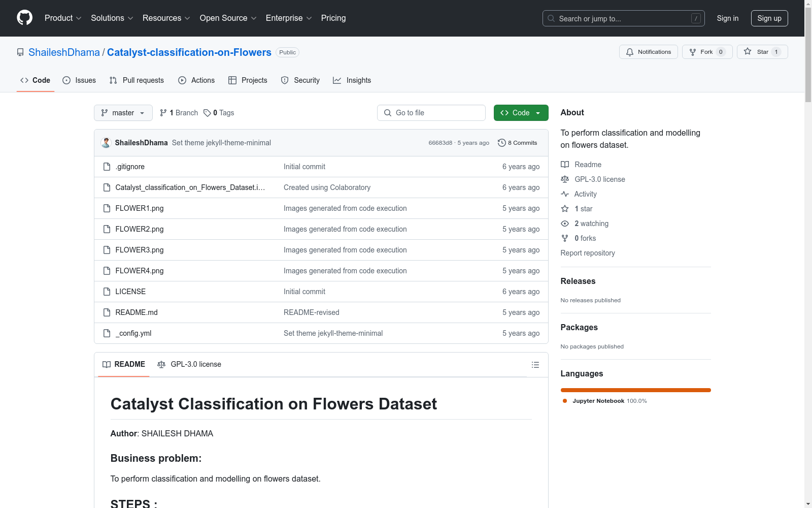
Task: Select the GPL-3.0 license tab
Action: click(x=189, y=364)
